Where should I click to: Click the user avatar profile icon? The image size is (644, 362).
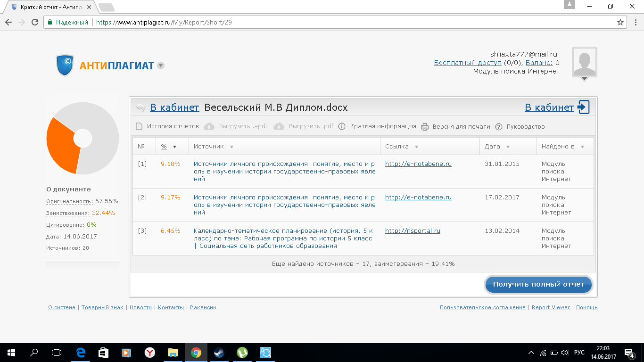tap(584, 62)
